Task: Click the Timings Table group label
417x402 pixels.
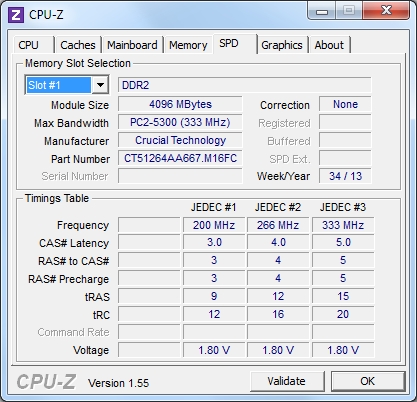Action: coord(57,198)
